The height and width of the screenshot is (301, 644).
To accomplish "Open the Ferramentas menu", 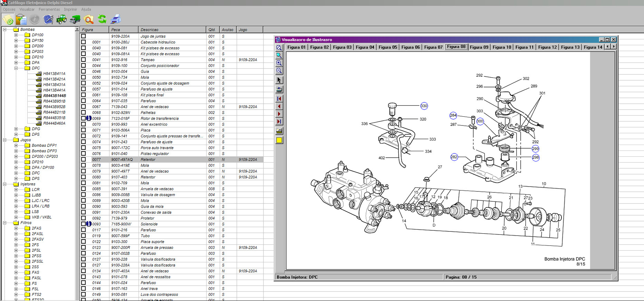I will click(x=49, y=9).
